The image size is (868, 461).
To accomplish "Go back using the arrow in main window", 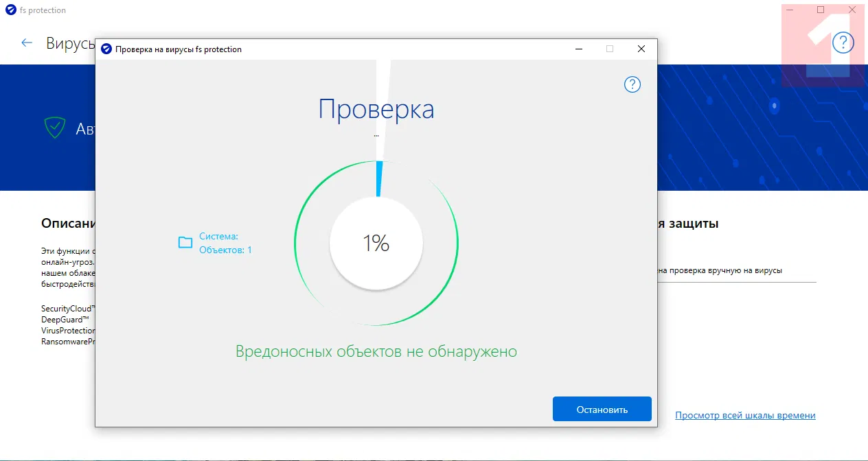I will tap(27, 43).
